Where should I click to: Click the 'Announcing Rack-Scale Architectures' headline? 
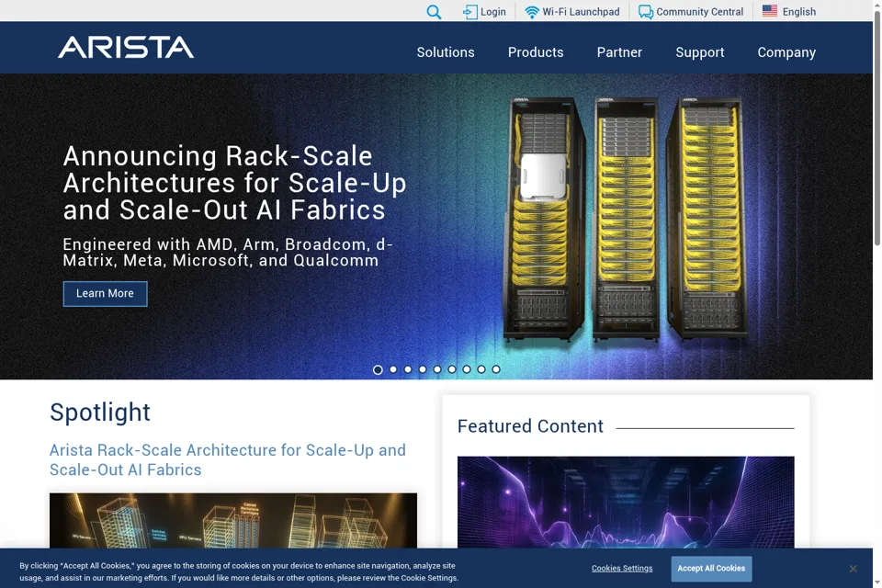coord(234,183)
